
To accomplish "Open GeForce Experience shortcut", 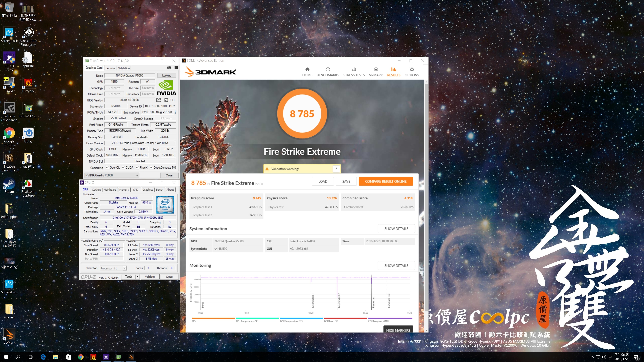I will (9, 112).
